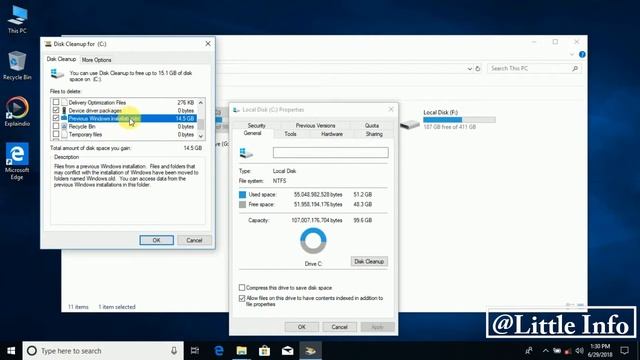Click OK in Local Disk Properties

(302, 327)
